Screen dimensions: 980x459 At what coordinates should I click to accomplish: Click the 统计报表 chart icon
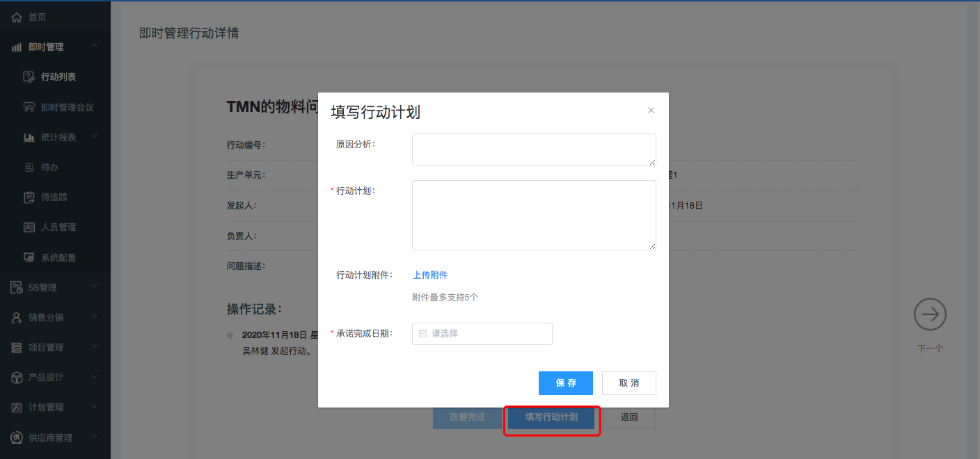click(x=29, y=138)
